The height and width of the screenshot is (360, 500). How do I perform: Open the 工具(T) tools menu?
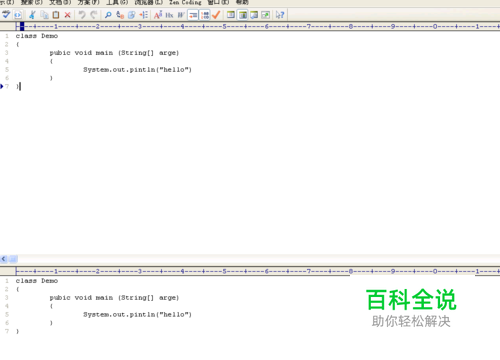click(x=117, y=2)
